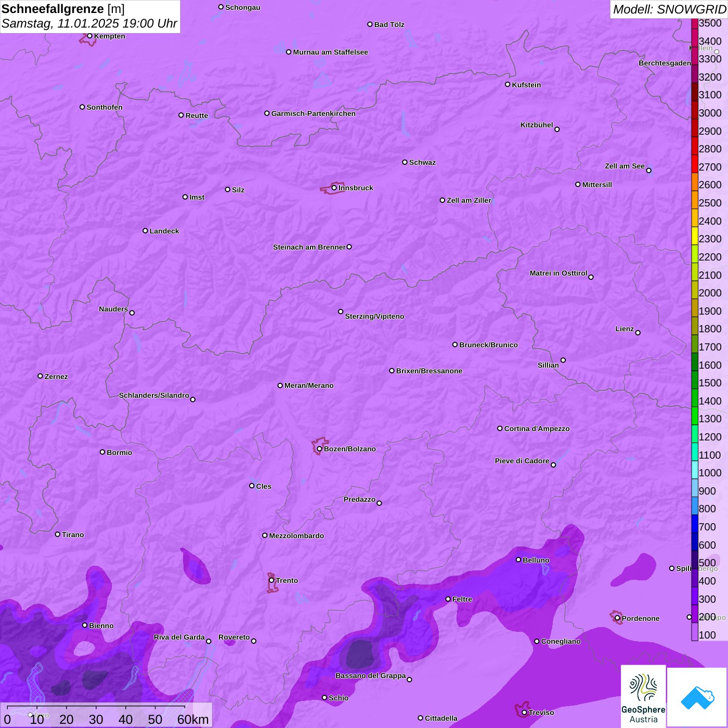Select the Kufstein location marker
This screenshot has width=728, height=728.
tap(508, 84)
